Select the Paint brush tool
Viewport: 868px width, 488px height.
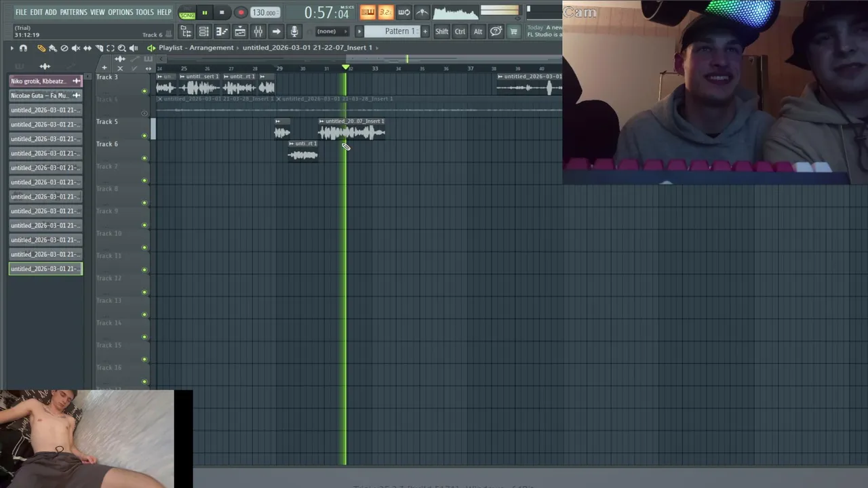click(x=53, y=48)
